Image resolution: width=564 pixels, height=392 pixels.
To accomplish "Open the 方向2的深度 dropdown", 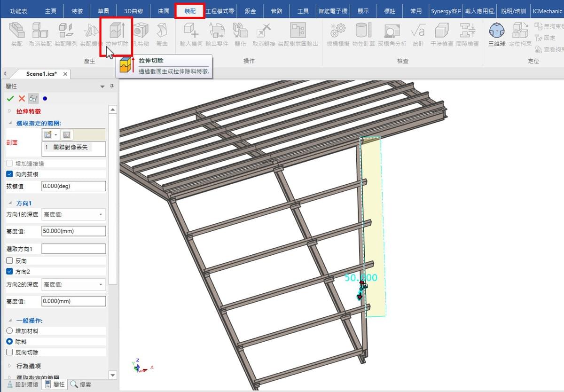I will 73,284.
